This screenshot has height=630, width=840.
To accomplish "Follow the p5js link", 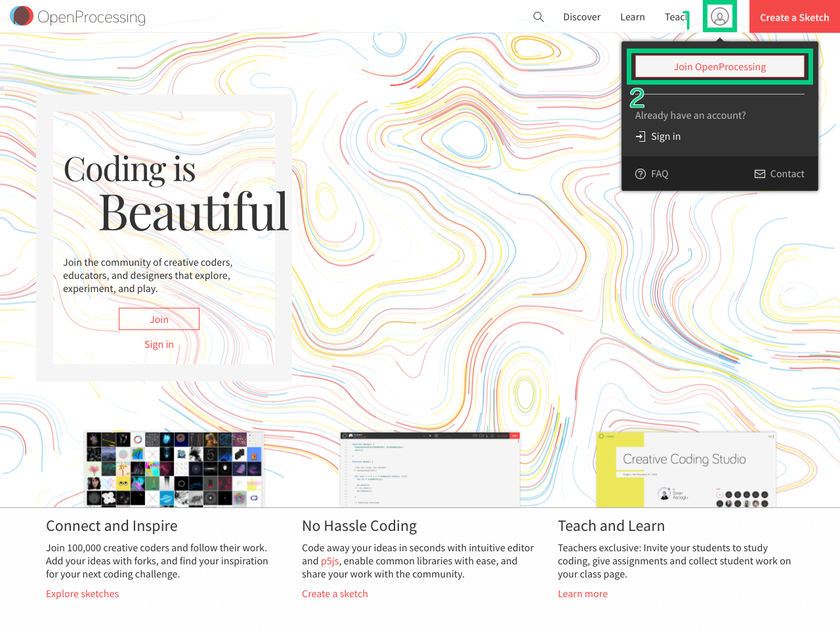I will click(329, 561).
